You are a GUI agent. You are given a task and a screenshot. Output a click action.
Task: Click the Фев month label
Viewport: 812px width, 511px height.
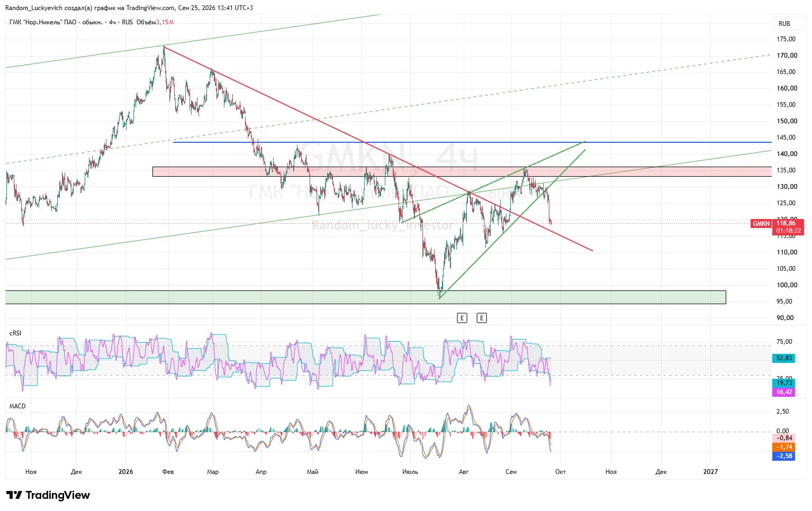[168, 472]
